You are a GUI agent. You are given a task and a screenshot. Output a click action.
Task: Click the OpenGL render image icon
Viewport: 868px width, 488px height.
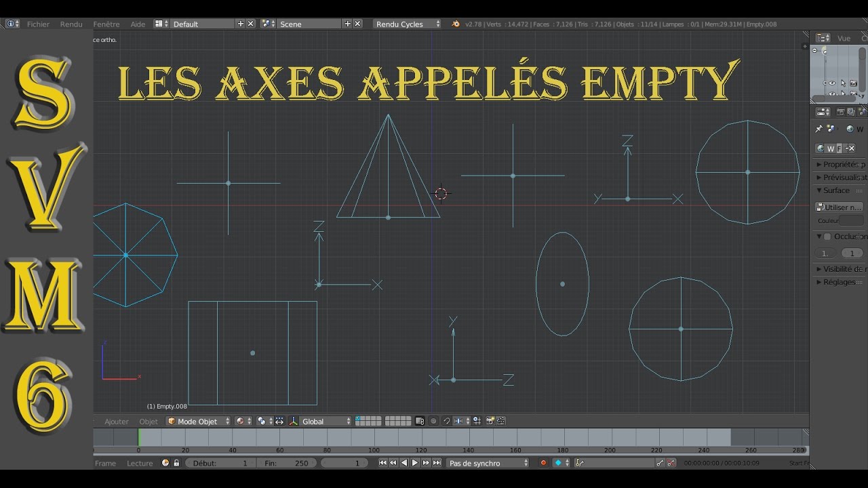tap(490, 422)
